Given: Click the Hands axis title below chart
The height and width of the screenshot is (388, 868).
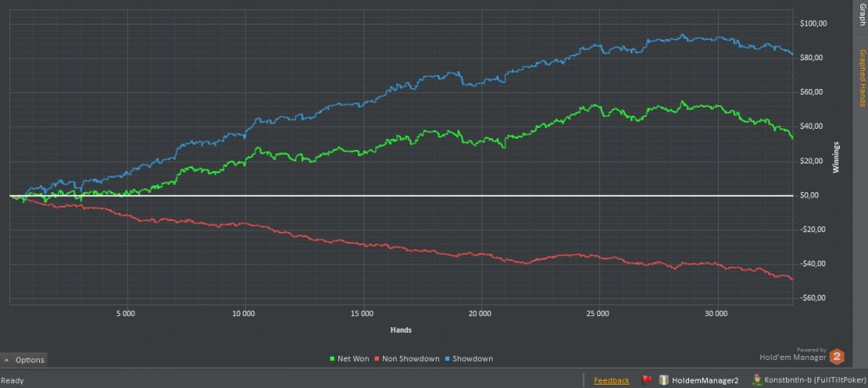Looking at the screenshot, I should pyautogui.click(x=401, y=329).
